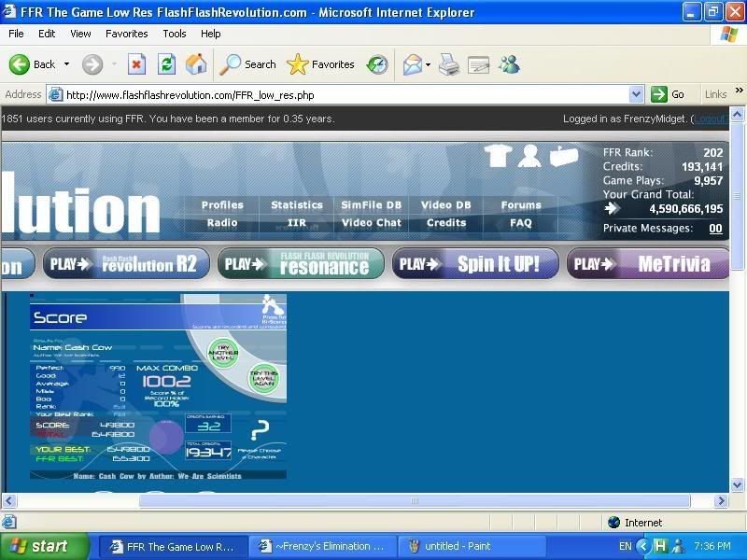Click the green H tray icon
747x560 pixels.
pos(661,546)
